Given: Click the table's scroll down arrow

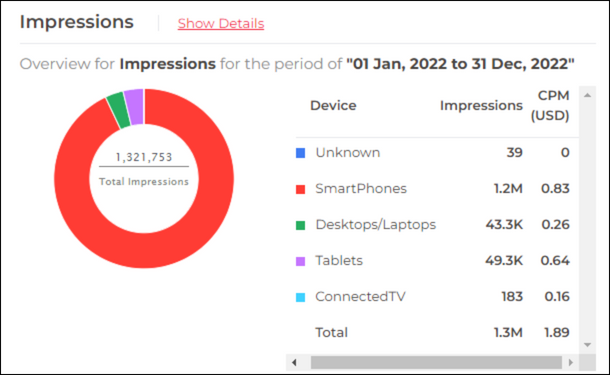Looking at the screenshot, I should [x=587, y=345].
